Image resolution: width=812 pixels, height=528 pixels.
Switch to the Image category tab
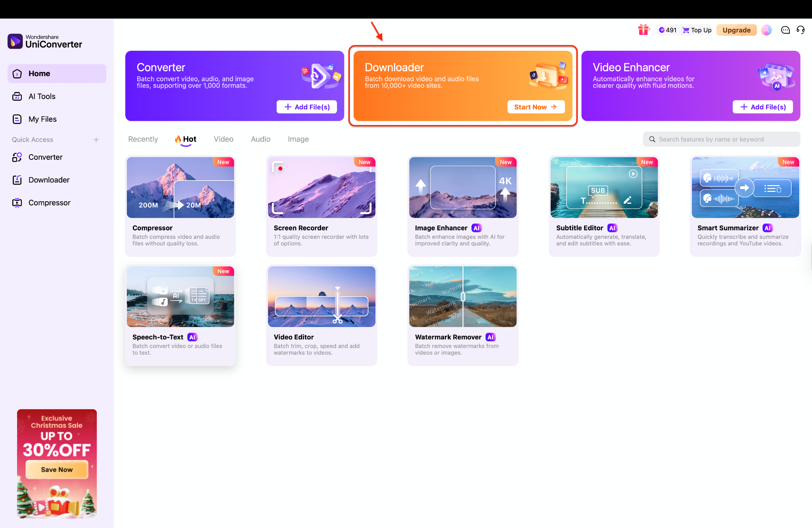[x=298, y=139]
